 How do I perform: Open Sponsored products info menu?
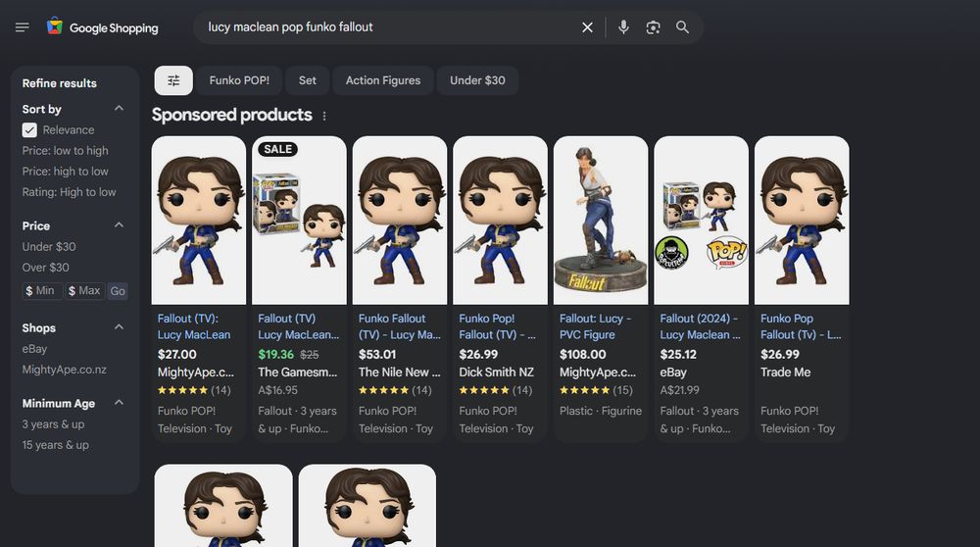324,116
